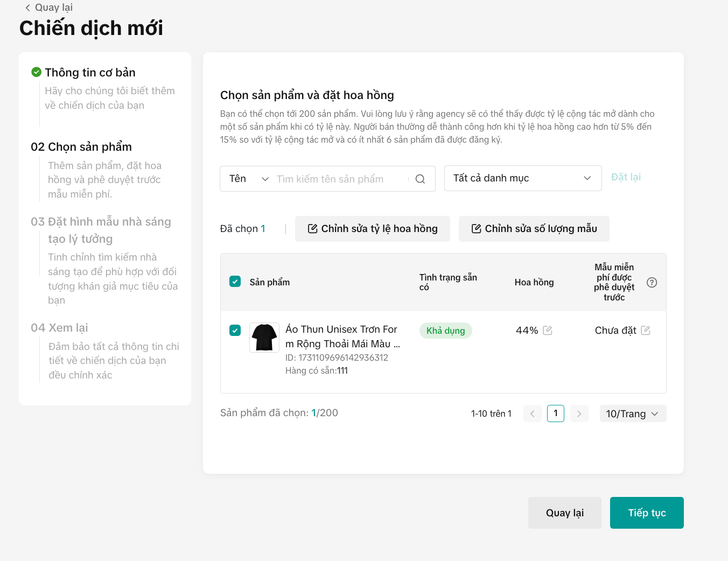The width and height of the screenshot is (728, 561).
Task: Select step 04 Xem lại
Action: click(x=59, y=328)
